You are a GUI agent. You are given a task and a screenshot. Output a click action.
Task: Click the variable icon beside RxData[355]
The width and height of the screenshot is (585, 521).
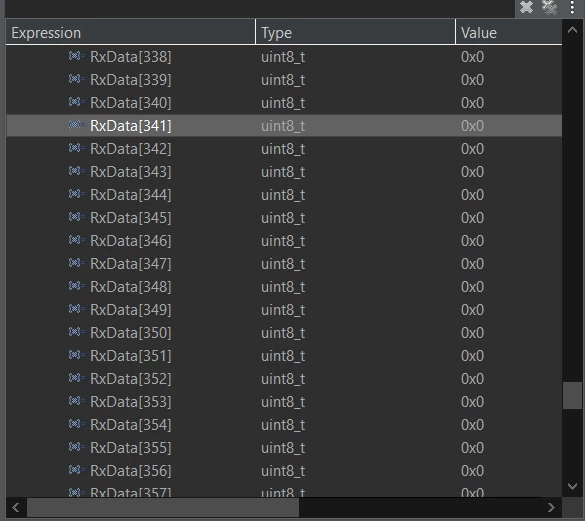[76, 446]
